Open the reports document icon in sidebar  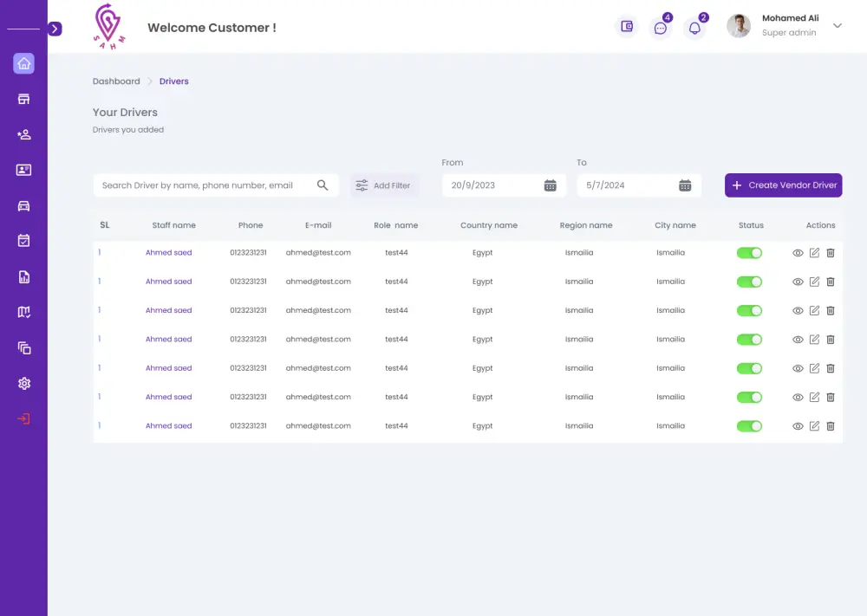click(23, 276)
